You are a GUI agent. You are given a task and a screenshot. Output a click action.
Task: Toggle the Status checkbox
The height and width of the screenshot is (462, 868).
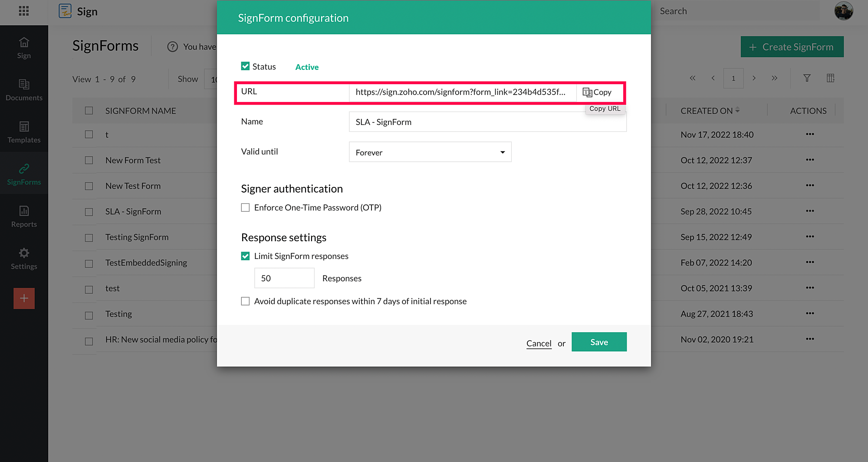[245, 66]
